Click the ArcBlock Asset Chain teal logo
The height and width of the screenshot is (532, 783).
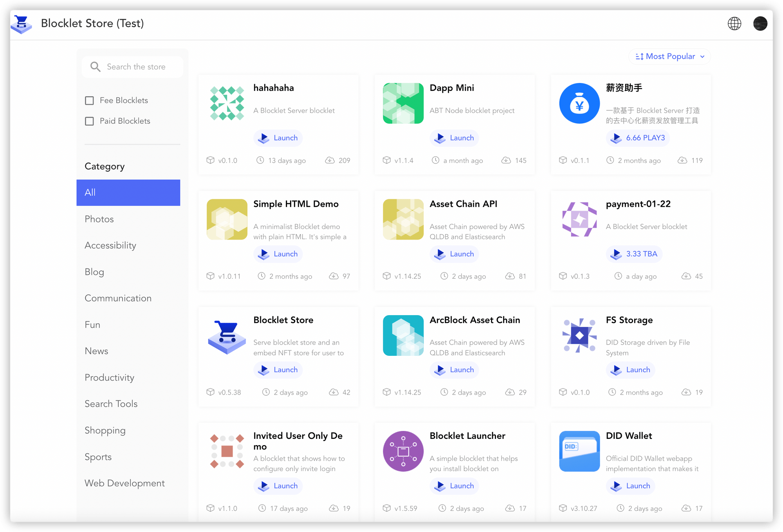coord(403,335)
